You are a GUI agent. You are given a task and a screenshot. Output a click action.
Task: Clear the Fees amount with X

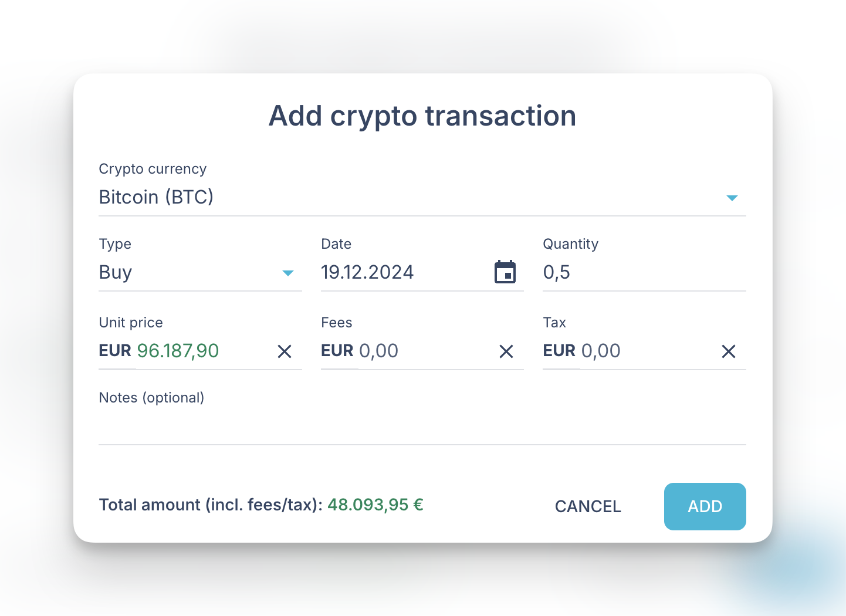click(506, 351)
